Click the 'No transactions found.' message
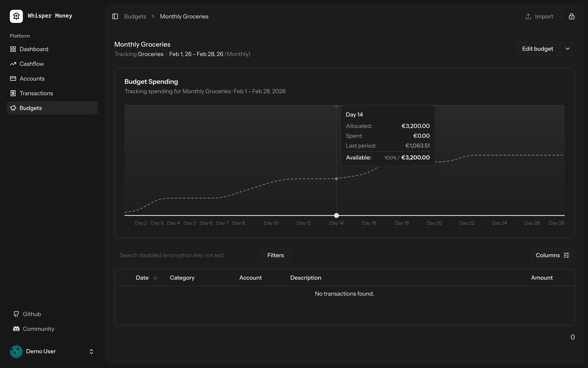588x368 pixels. click(x=344, y=294)
